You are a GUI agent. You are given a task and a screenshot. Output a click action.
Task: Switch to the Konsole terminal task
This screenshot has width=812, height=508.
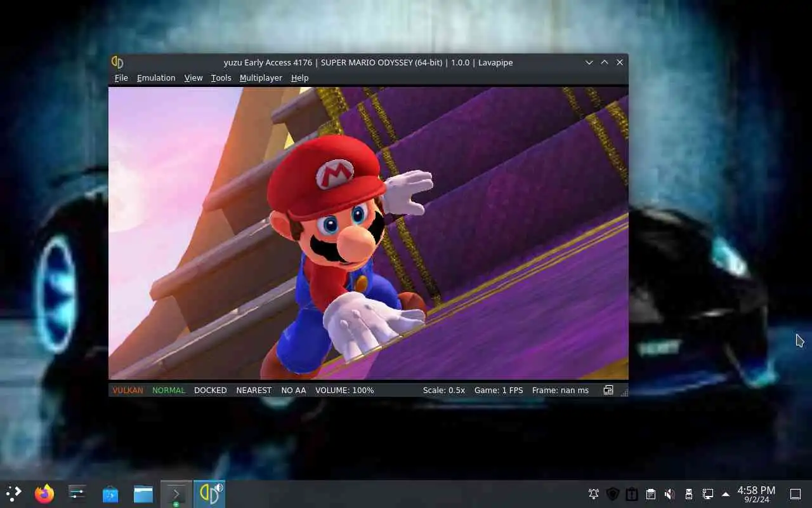pyautogui.click(x=176, y=493)
